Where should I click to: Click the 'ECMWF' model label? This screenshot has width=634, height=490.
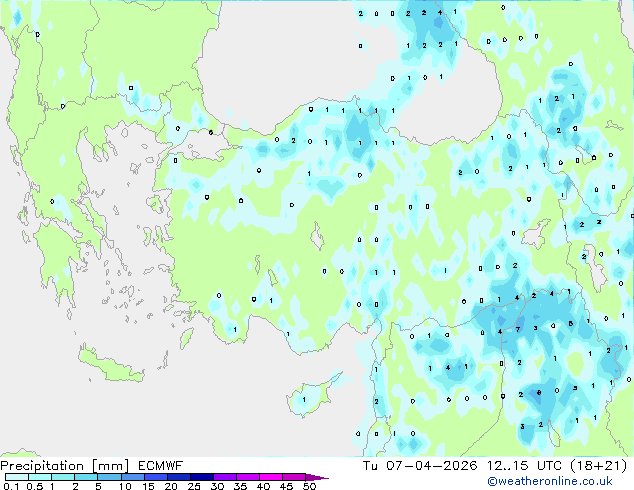tap(161, 466)
